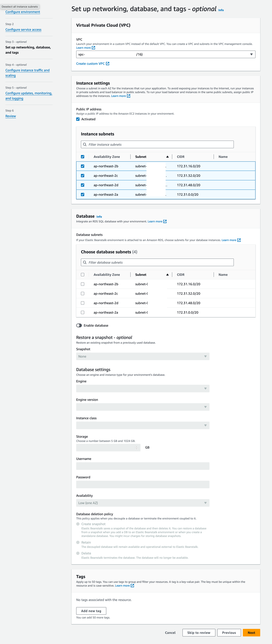The width and height of the screenshot is (272, 644).
Task: Open the Instance class dropdown
Action: 143,426
